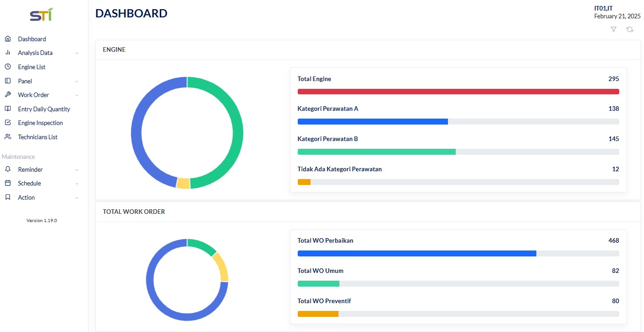Click the Reminder bell icon
Viewport: 644px width, 332px height.
(x=8, y=169)
